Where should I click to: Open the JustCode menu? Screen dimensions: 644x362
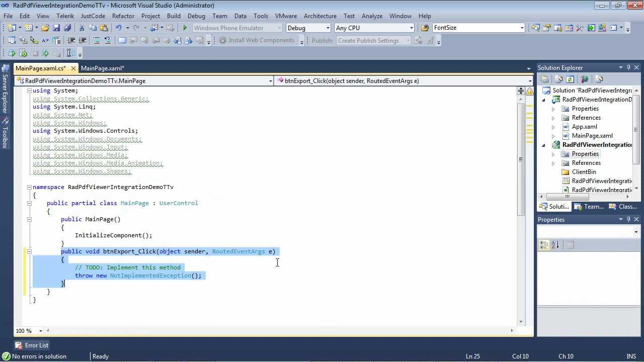[93, 16]
